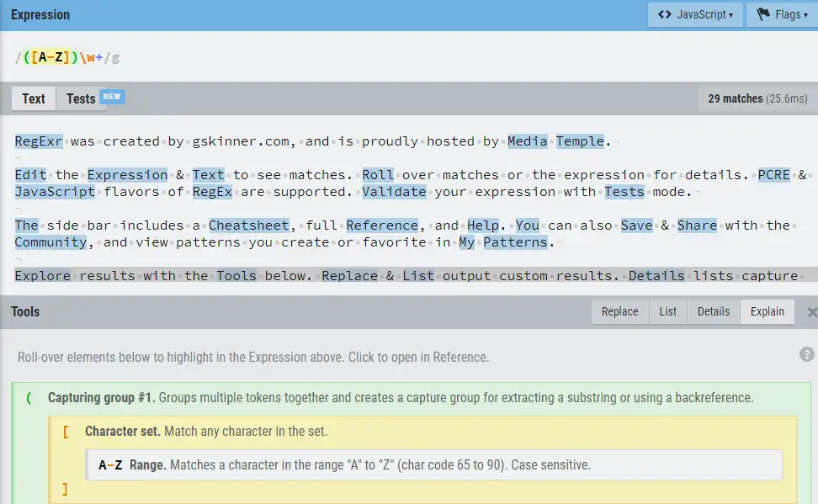818x504 pixels.
Task: Click the highlighted 'RegExr' match in text
Action: pos(38,141)
